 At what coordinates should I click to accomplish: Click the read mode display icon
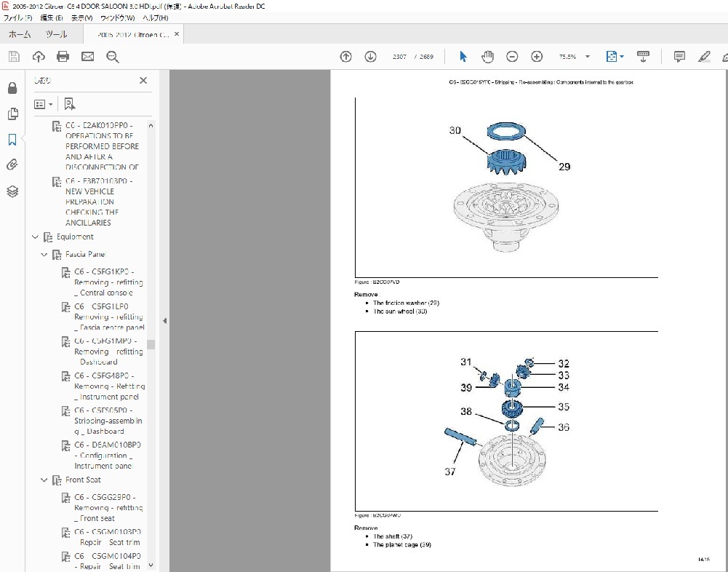click(x=643, y=57)
